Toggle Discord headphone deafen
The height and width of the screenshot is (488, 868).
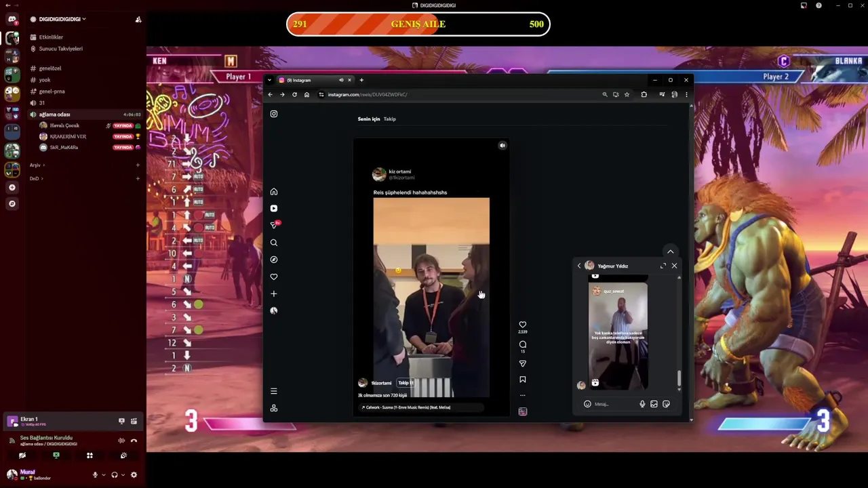(x=115, y=475)
